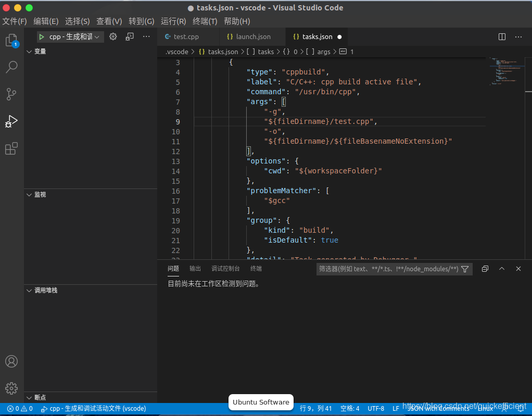Click tasks.json in the breadcrumb
Screen dimensions: 532x416
(x=223, y=52)
